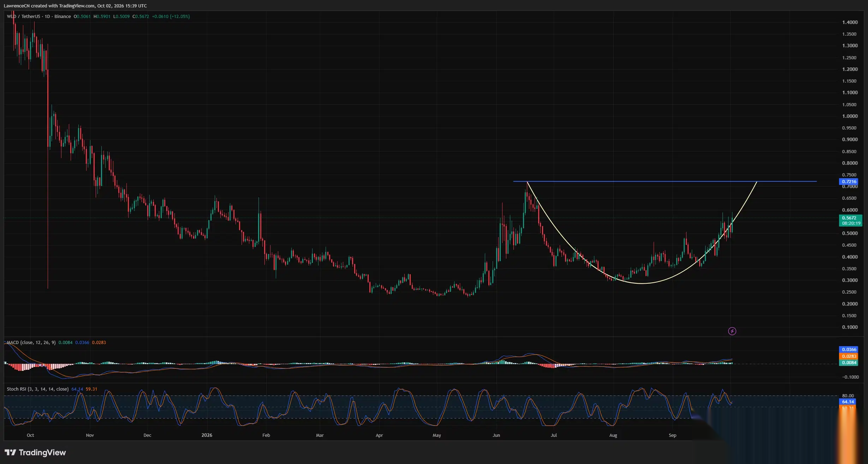Click the Oct label on the time axis
Viewport: 868px width, 464px height.
click(30, 435)
